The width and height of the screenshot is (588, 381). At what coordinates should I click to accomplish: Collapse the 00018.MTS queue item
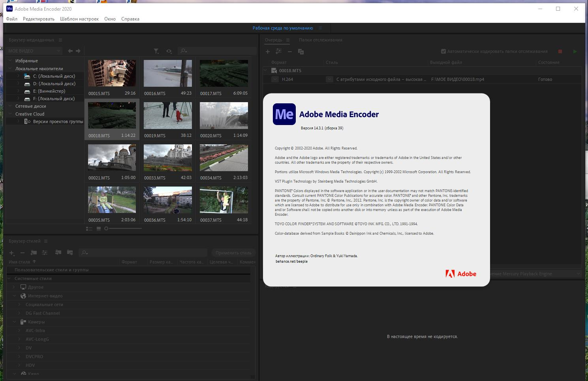[x=266, y=71]
